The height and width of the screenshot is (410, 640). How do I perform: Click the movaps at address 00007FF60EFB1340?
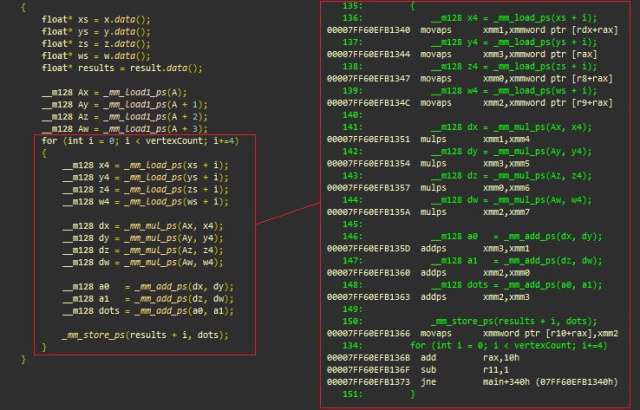point(472,30)
